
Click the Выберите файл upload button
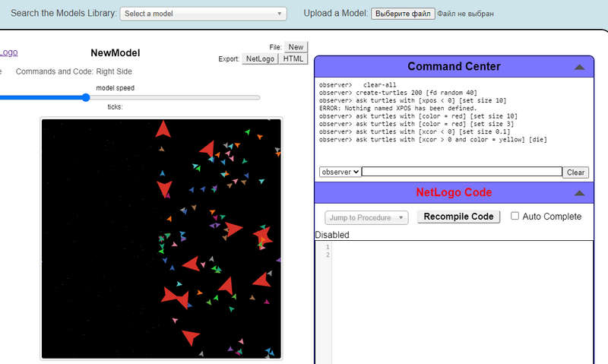(x=403, y=14)
